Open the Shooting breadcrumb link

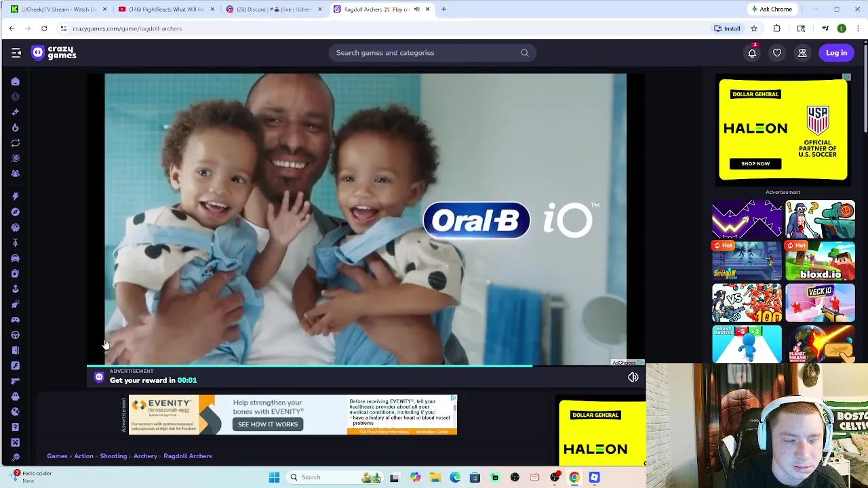tap(113, 456)
